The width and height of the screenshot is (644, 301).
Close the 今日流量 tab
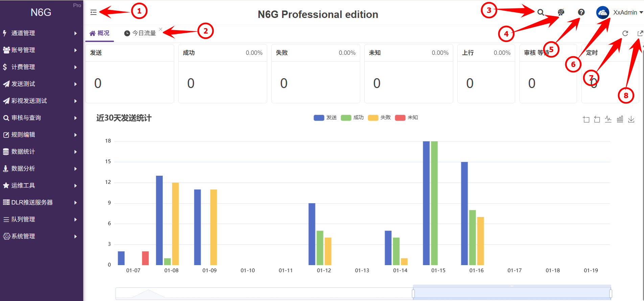point(161,29)
